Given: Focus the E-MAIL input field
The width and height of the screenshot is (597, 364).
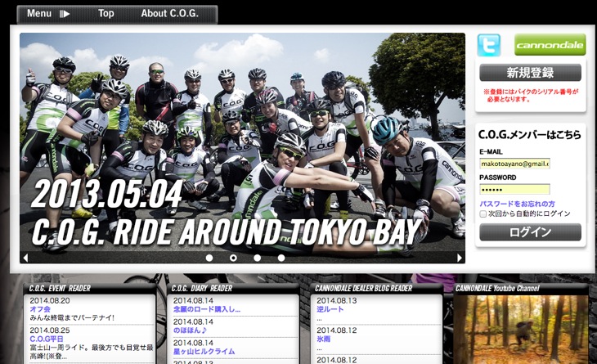Looking at the screenshot, I should click(514, 164).
